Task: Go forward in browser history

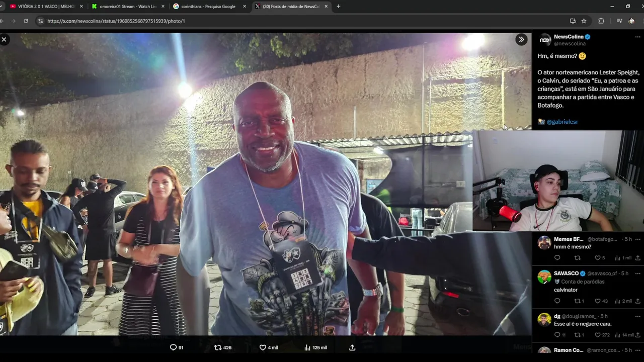Action: [x=13, y=21]
